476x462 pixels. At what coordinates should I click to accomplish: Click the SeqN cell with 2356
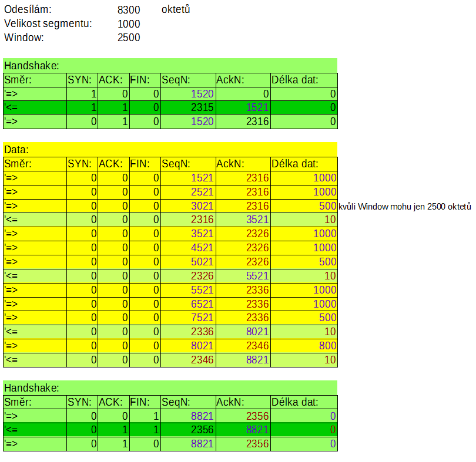pyautogui.click(x=188, y=430)
